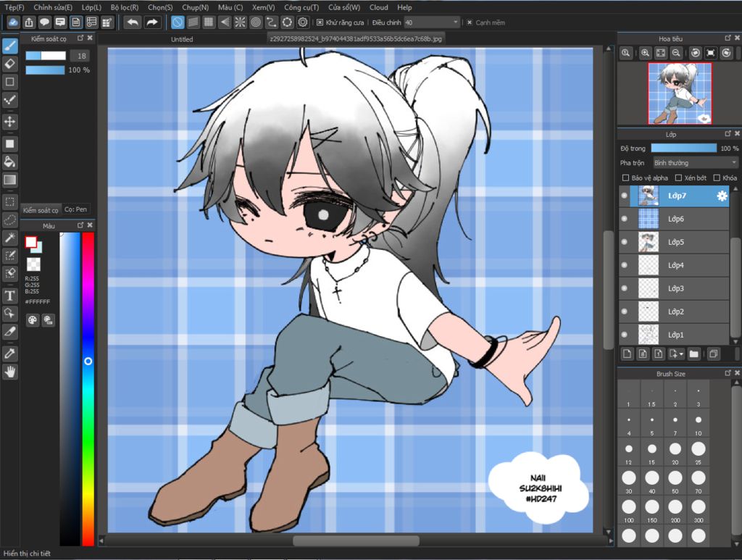
Task: Select the Fill rectangle shape tool
Action: click(10, 143)
